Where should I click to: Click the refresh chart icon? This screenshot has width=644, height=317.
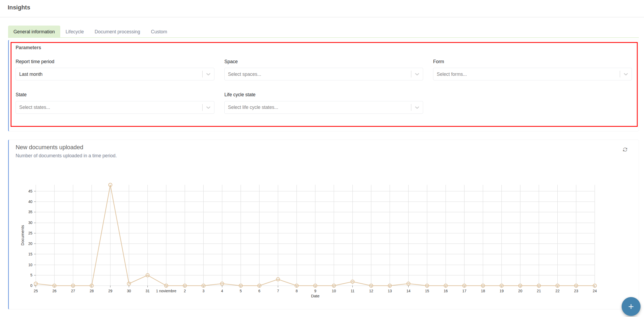coord(625,149)
